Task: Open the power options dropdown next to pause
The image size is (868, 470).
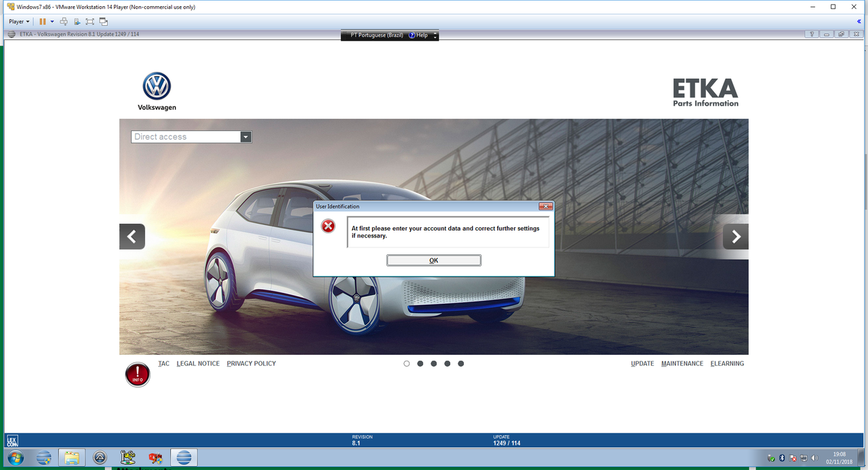Action: [52, 22]
